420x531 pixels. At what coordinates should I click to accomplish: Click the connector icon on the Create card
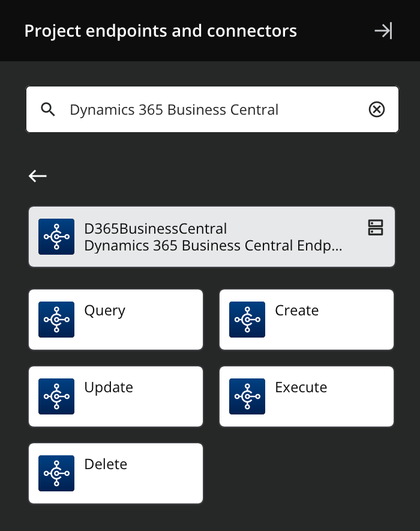tap(247, 320)
